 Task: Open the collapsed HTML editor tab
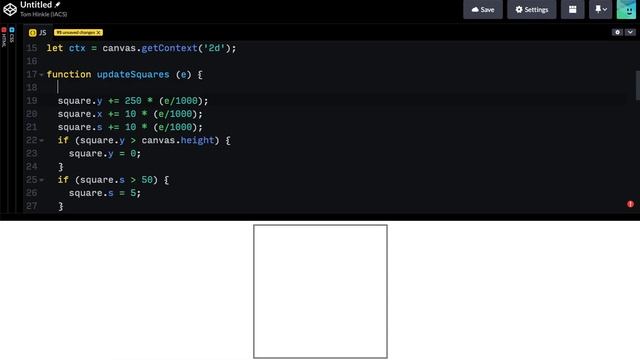4,38
